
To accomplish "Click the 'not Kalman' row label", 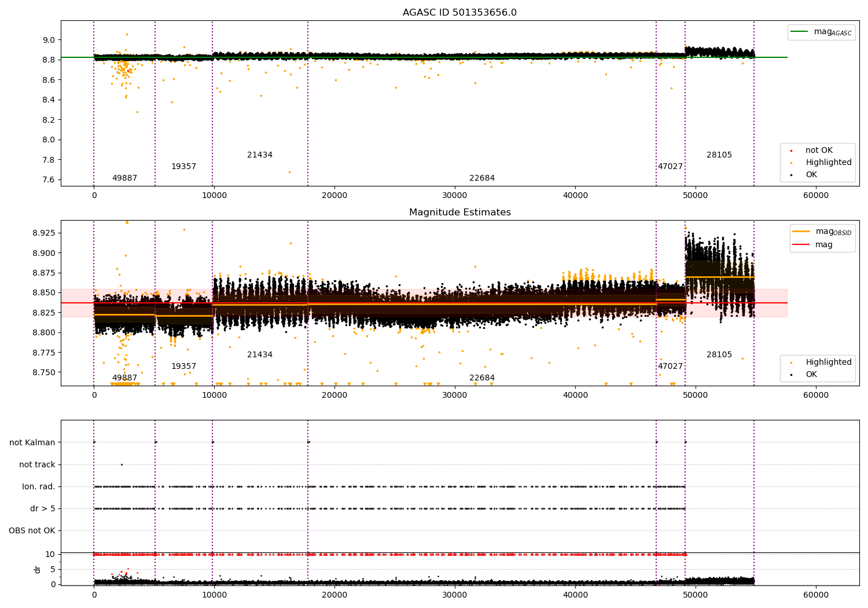I will tap(32, 442).
